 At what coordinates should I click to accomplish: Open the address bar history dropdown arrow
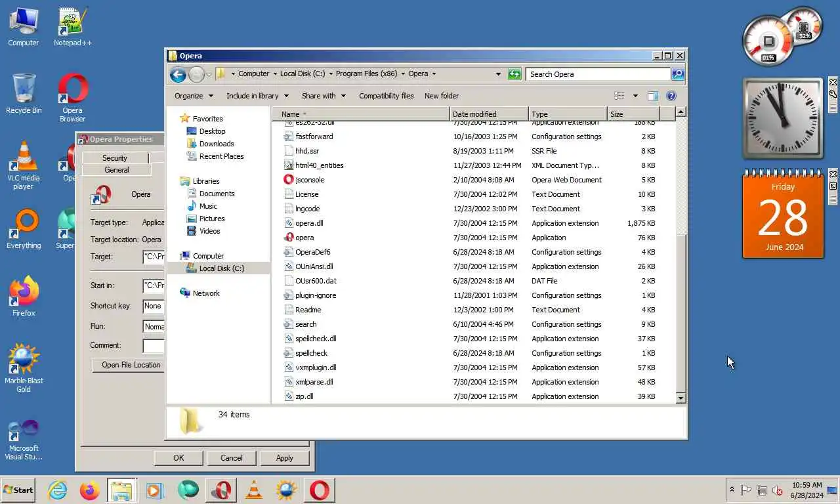click(498, 74)
